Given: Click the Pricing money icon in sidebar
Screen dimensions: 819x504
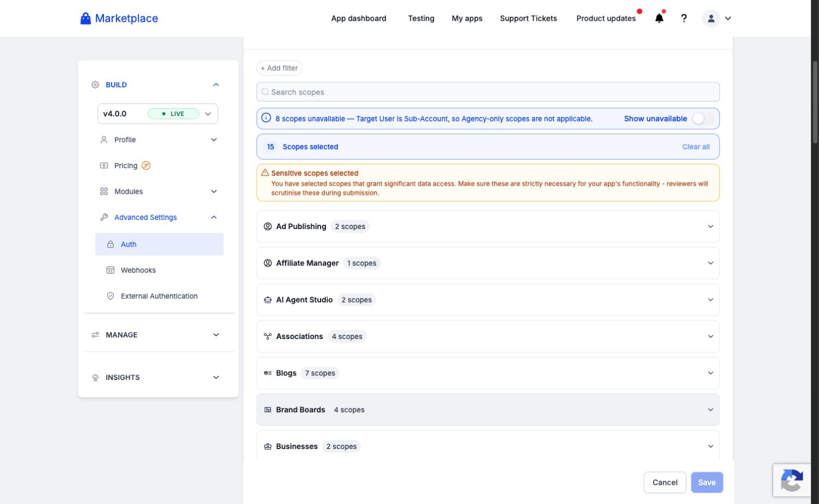Looking at the screenshot, I should click(x=104, y=165).
